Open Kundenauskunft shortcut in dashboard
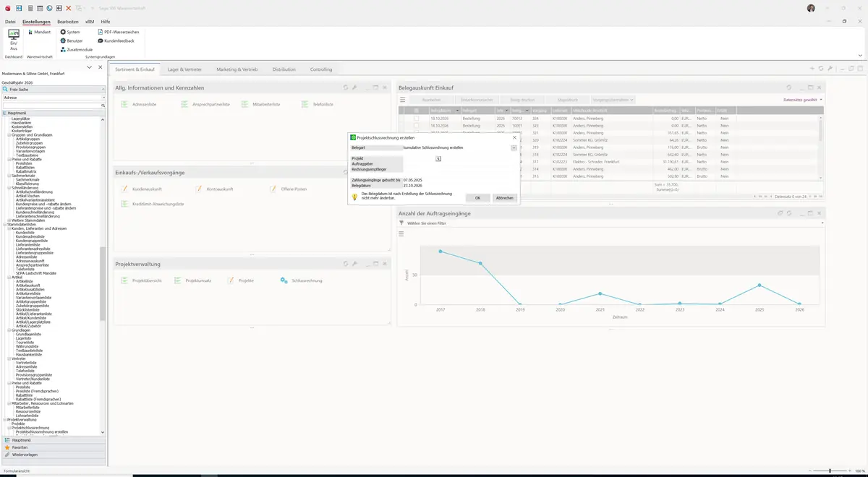 (142, 189)
